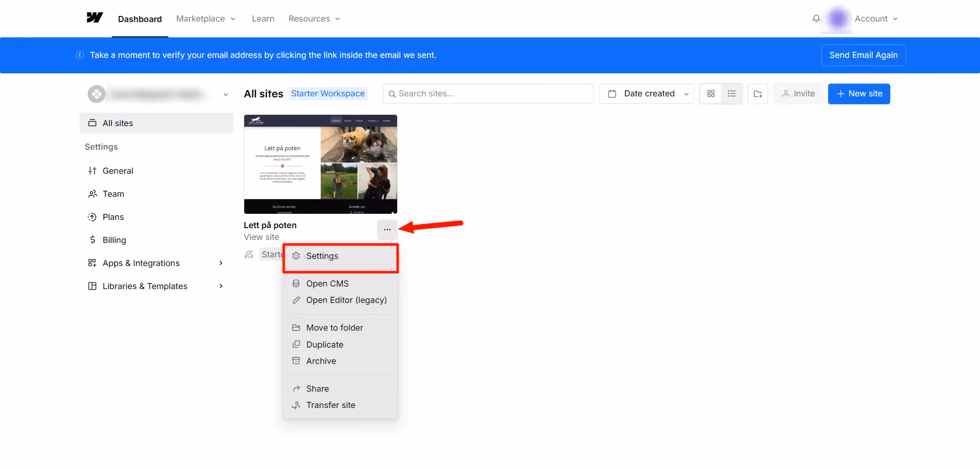This screenshot has width=980, height=469.
Task: Click the Webflow logo icon
Action: point(94,18)
